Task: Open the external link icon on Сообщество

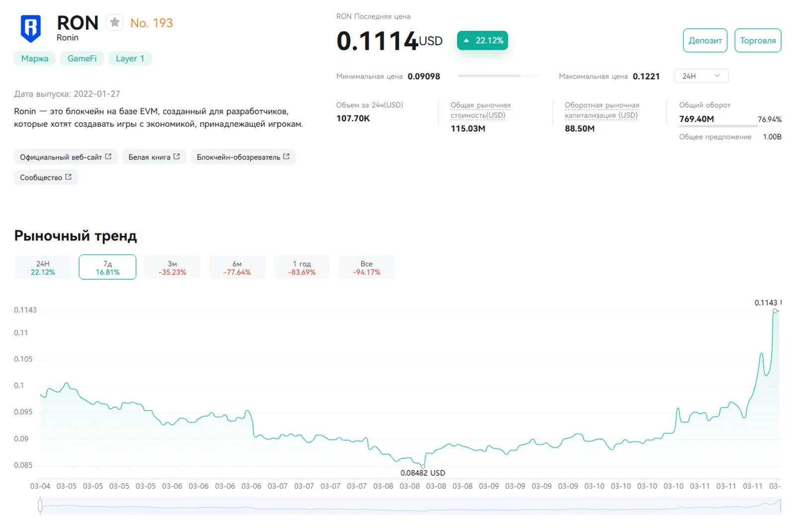Action: click(x=69, y=177)
